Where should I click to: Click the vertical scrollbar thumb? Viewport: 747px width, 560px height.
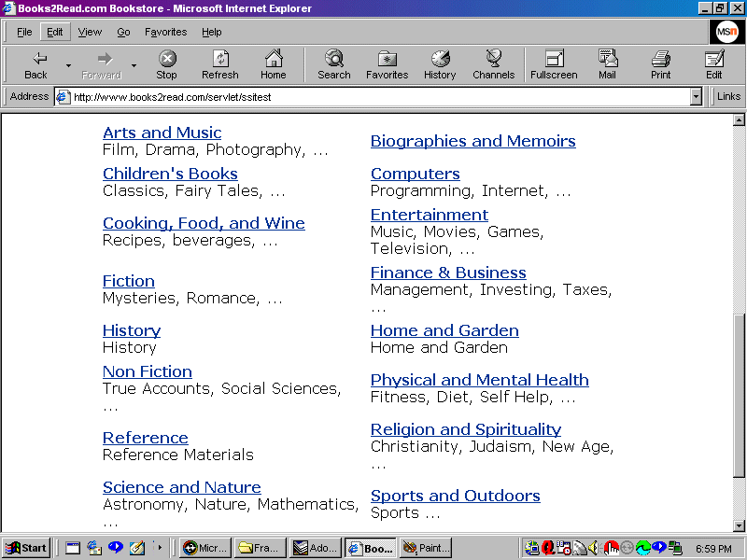click(x=739, y=396)
